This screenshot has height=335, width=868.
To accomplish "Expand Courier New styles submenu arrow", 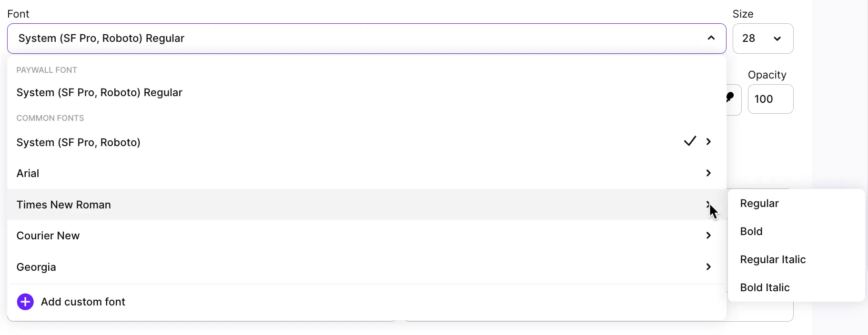I will (x=709, y=236).
